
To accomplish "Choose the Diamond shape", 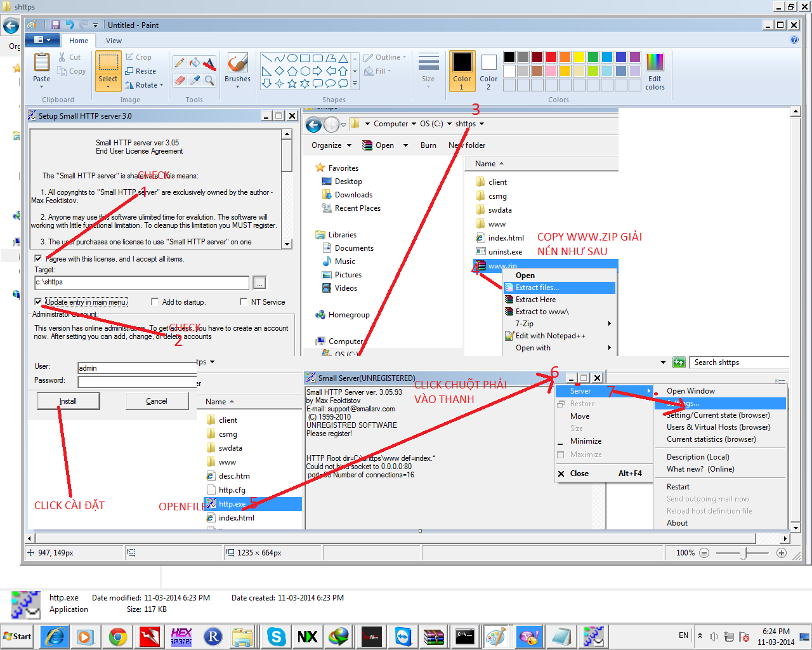I will pyautogui.click(x=280, y=71).
